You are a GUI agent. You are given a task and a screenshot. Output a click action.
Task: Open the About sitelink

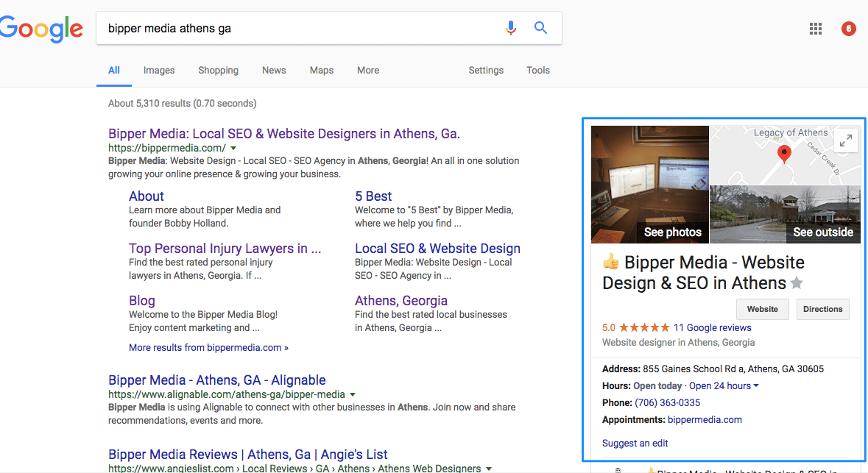pos(147,196)
